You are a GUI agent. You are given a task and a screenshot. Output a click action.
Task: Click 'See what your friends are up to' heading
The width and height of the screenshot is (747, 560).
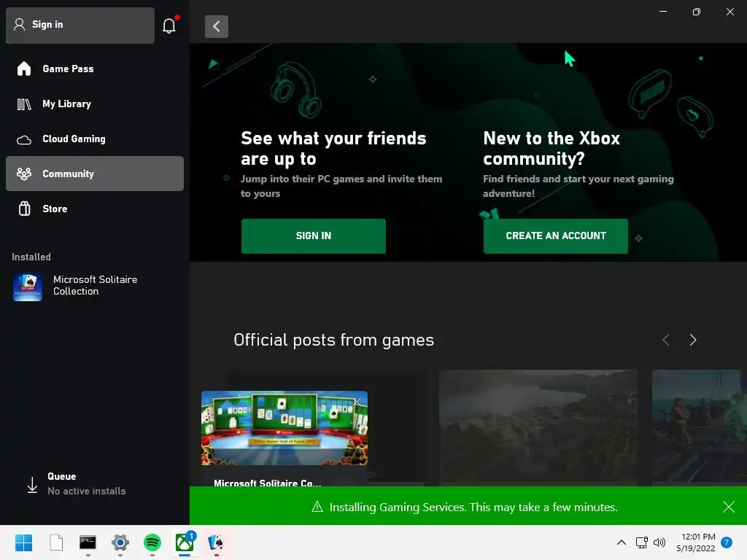coord(333,149)
